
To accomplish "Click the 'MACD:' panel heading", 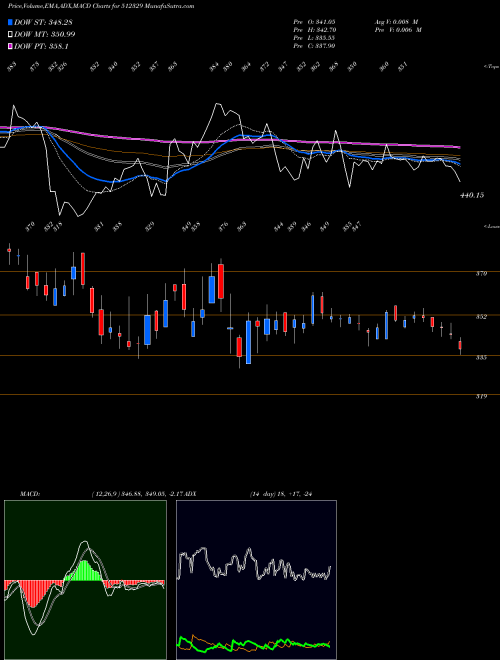I will (x=29, y=494).
